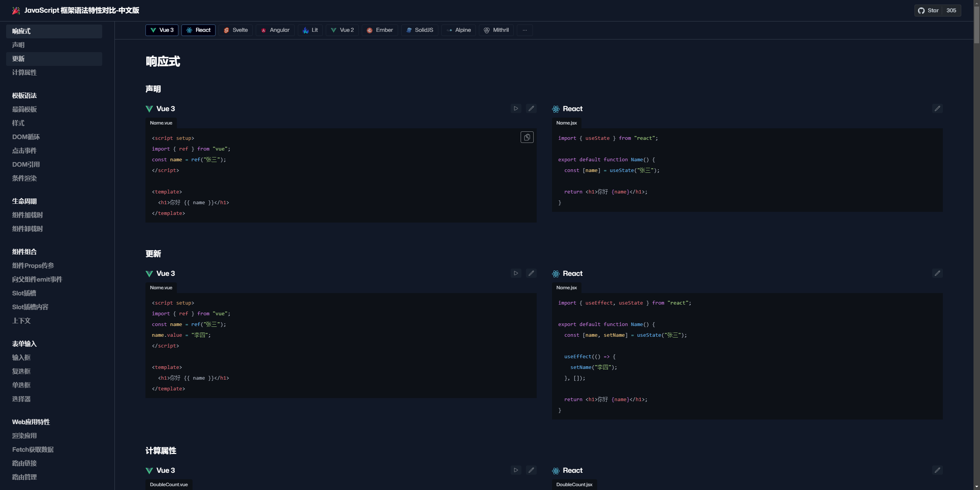Edit the Vue 3 example under 计算属性
980x490 pixels.
click(x=531, y=470)
